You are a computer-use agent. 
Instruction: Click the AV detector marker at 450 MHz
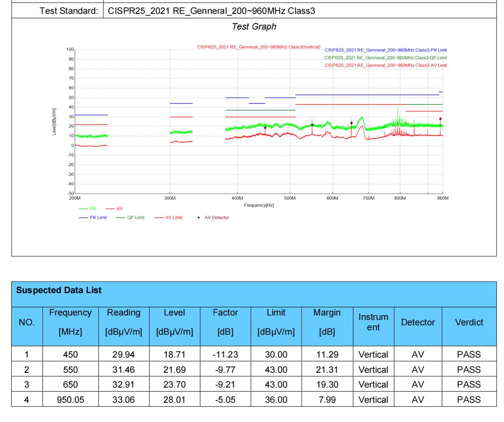coord(265,128)
